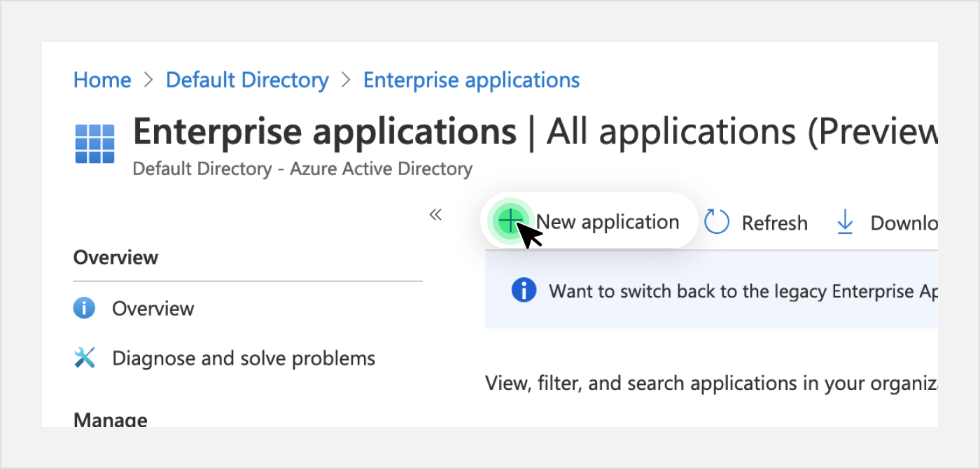This screenshot has height=469, width=980.
Task: Click the Download arrow icon
Action: (x=846, y=223)
